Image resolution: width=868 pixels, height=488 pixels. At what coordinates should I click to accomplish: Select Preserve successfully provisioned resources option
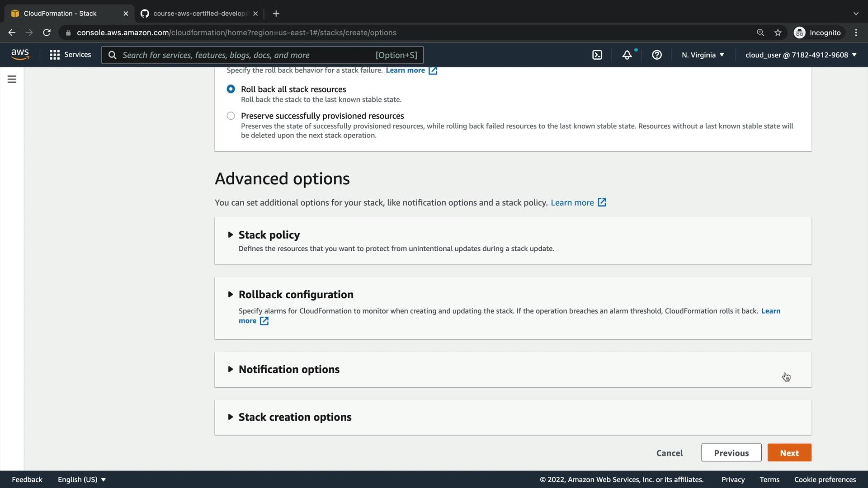point(231,116)
